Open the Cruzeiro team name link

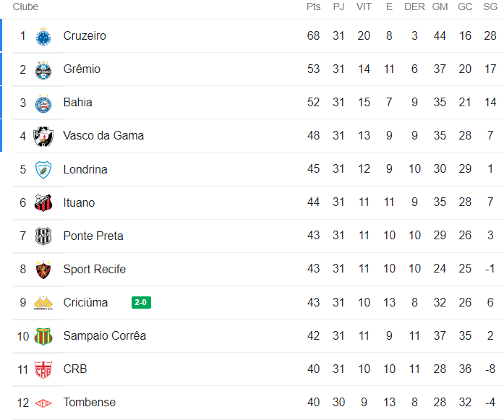click(85, 36)
